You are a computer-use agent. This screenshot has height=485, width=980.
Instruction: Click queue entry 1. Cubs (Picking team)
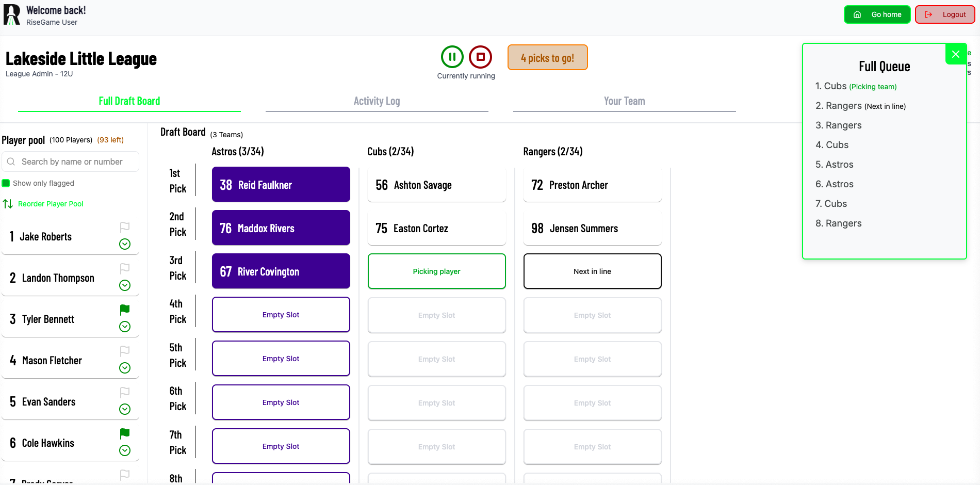(x=856, y=86)
